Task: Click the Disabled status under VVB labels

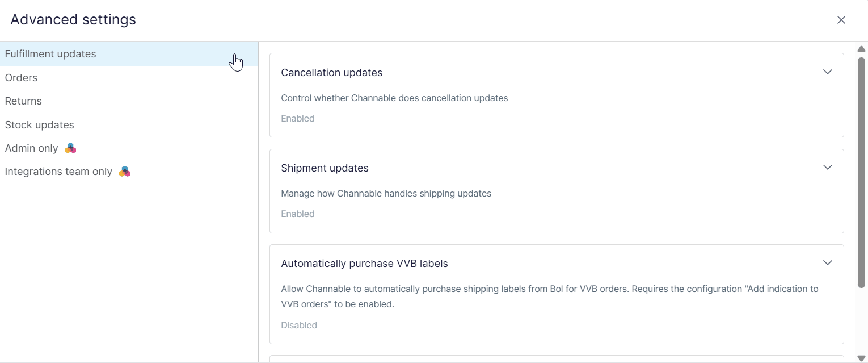Action: [x=299, y=326]
